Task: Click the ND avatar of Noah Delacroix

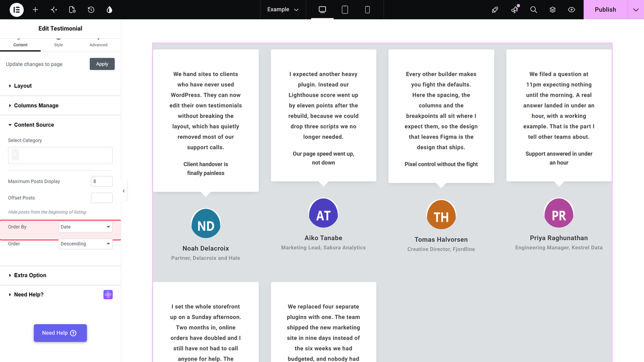Action: pos(206,224)
